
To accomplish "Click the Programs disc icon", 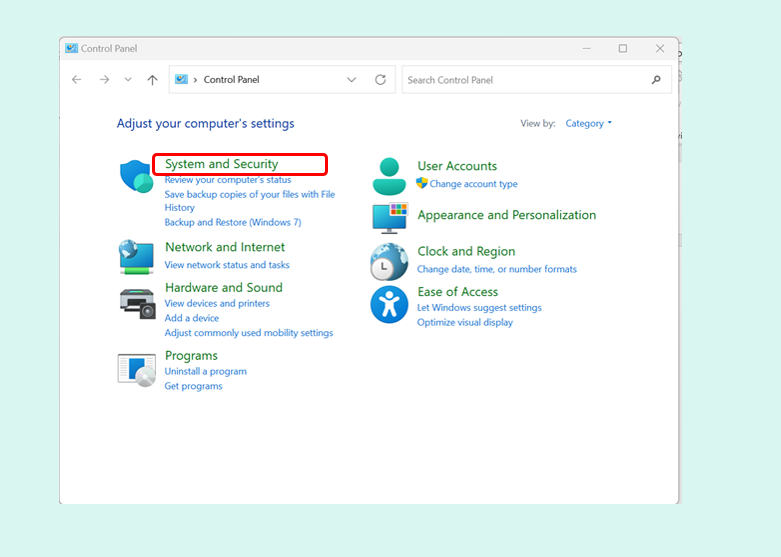I will [137, 370].
